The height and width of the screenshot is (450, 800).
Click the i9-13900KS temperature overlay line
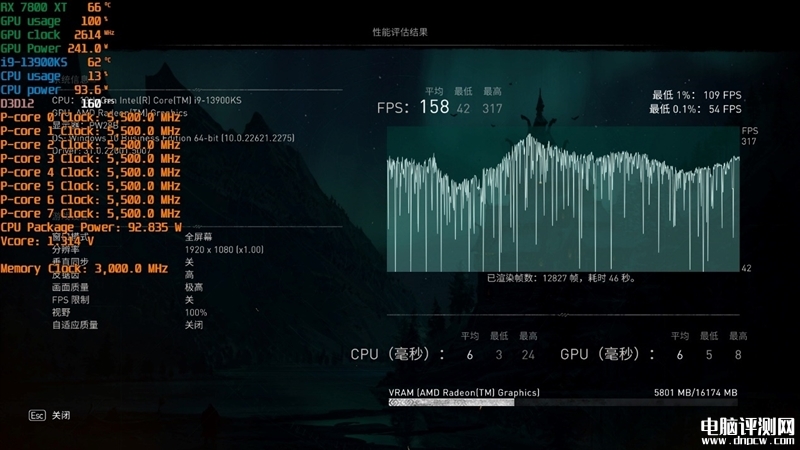coord(56,62)
